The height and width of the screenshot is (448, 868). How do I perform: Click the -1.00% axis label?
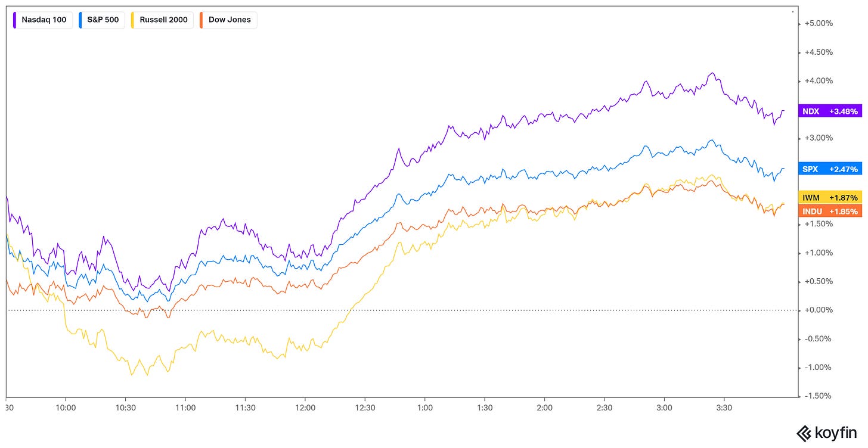click(x=818, y=367)
